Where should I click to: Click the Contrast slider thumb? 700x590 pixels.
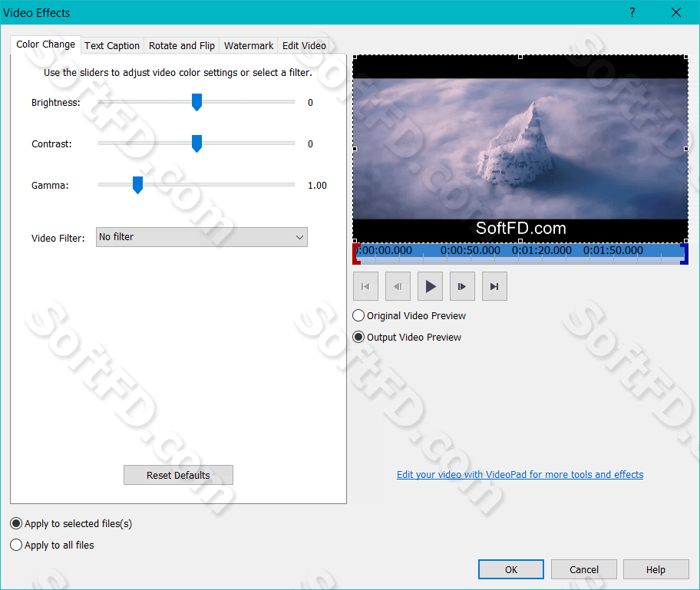[x=196, y=143]
